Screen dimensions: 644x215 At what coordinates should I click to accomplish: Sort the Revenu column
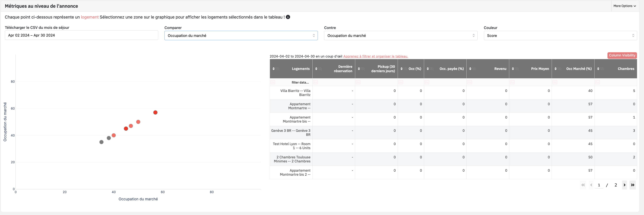(x=470, y=69)
